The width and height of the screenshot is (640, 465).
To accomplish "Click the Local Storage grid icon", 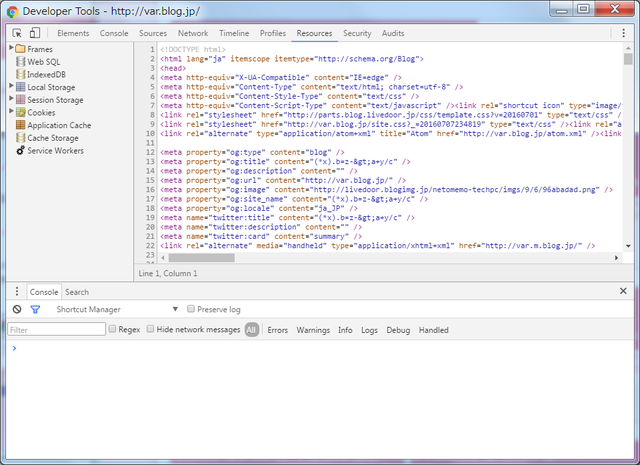I will pos(20,87).
